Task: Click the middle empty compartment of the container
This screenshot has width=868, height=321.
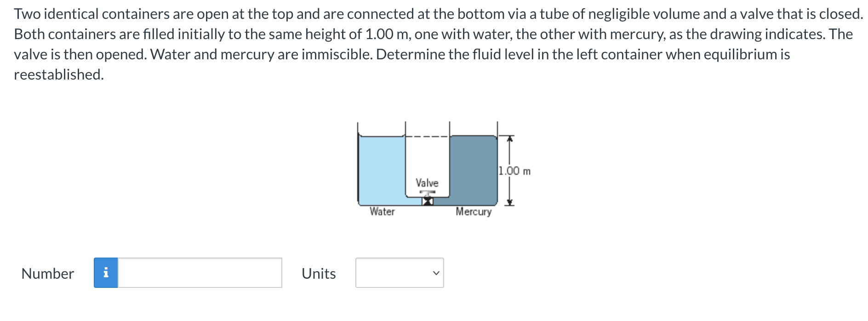Action: [x=427, y=156]
